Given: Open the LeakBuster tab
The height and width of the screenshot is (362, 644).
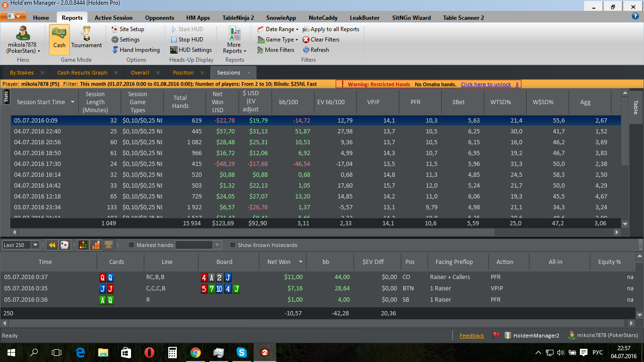Looking at the screenshot, I should 364,18.
